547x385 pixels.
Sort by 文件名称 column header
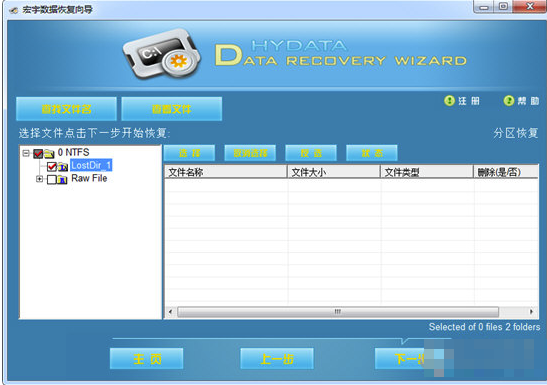tap(225, 172)
